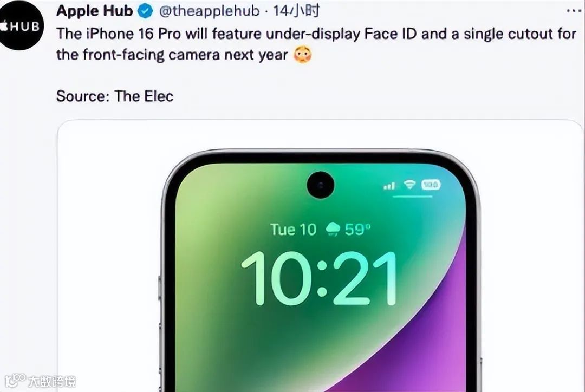Click the @theapplehub handle

[x=209, y=11]
